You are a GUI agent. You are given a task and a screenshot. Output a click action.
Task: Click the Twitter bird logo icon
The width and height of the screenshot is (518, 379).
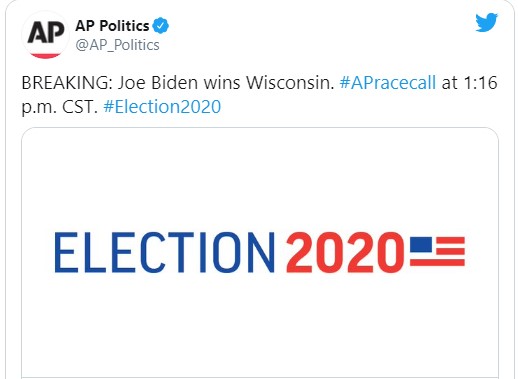point(487,22)
